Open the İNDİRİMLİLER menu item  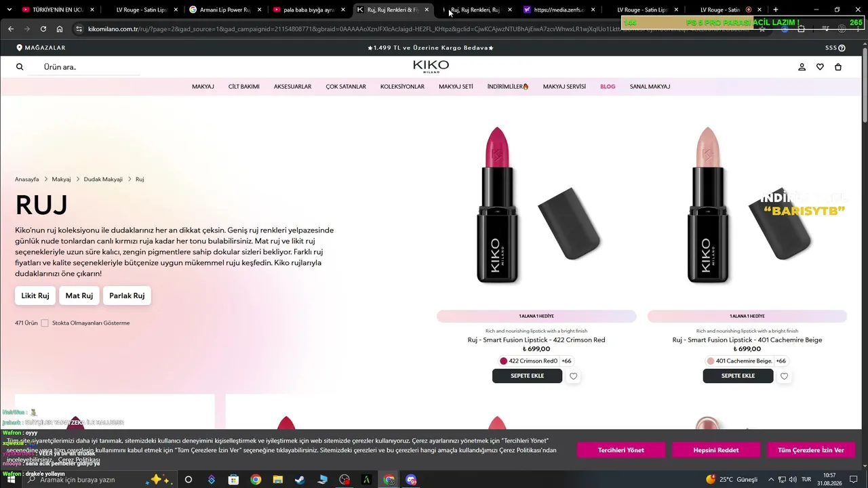point(508,87)
